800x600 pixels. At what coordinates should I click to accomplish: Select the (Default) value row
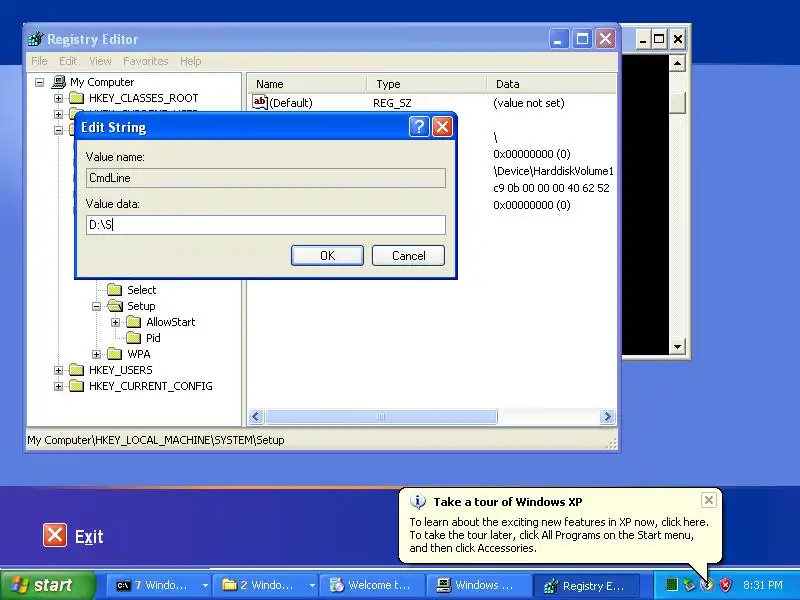coord(432,103)
